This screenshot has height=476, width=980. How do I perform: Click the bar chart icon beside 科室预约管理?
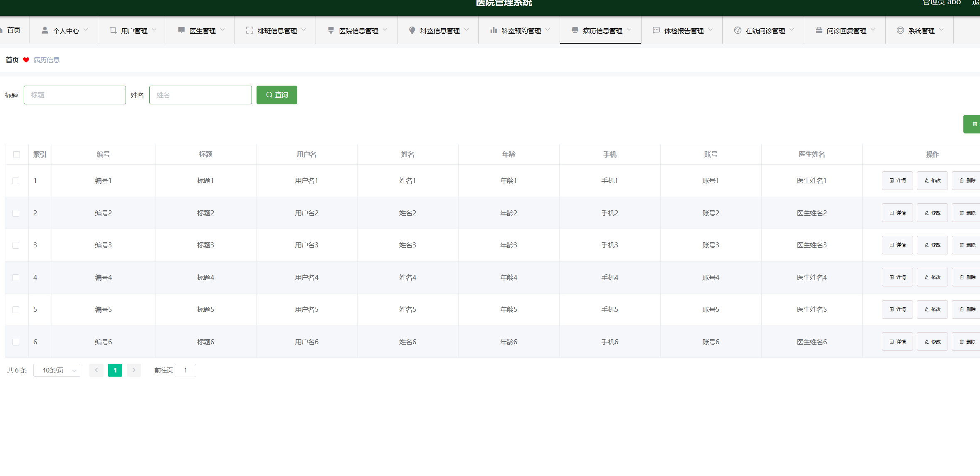coord(494,30)
